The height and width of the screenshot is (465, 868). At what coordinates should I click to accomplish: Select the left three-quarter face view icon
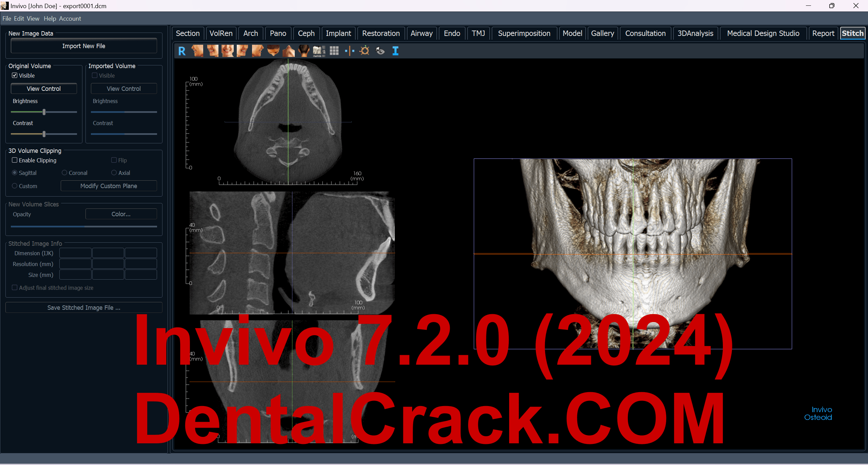(213, 51)
